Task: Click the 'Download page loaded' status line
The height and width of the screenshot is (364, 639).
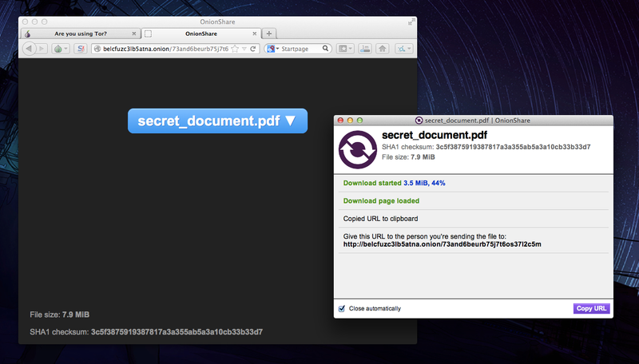Action: (x=381, y=200)
